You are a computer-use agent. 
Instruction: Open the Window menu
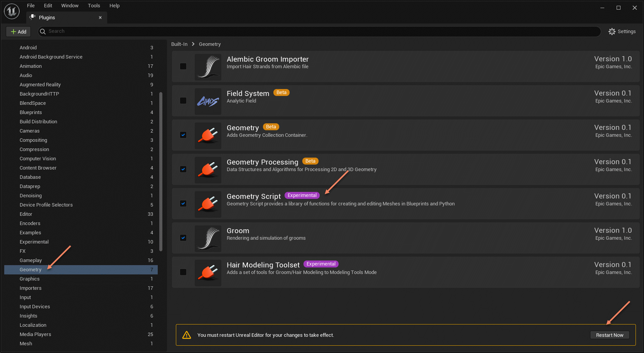70,6
